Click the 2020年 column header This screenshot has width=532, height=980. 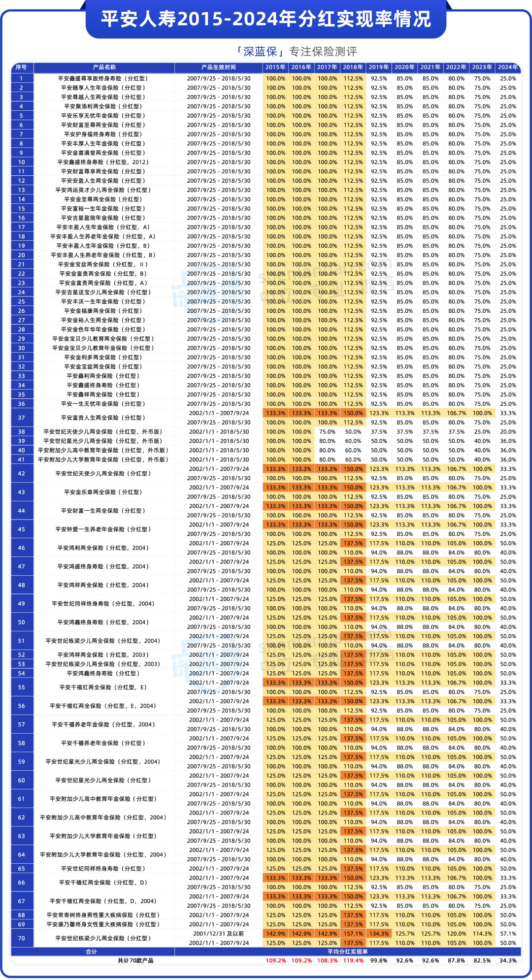click(x=405, y=67)
